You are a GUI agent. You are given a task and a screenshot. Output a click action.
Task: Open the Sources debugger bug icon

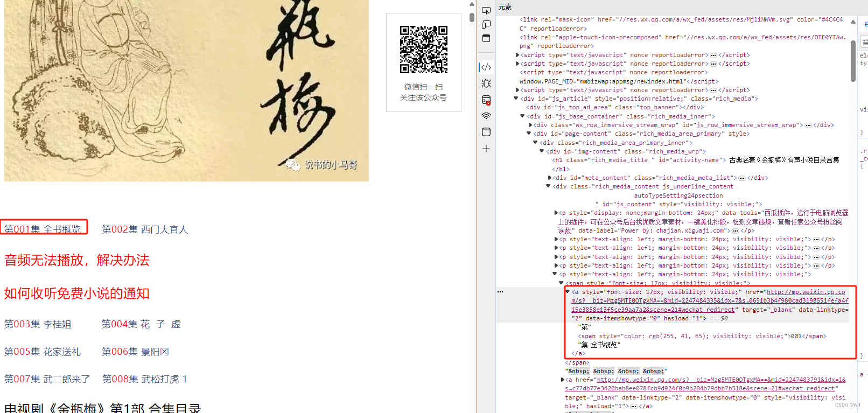pos(486,83)
